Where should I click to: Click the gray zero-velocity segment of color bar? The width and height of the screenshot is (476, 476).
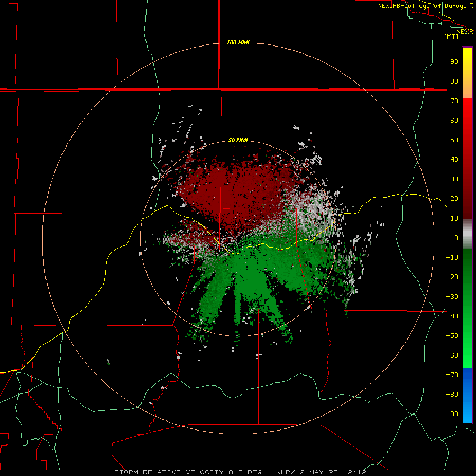click(467, 234)
